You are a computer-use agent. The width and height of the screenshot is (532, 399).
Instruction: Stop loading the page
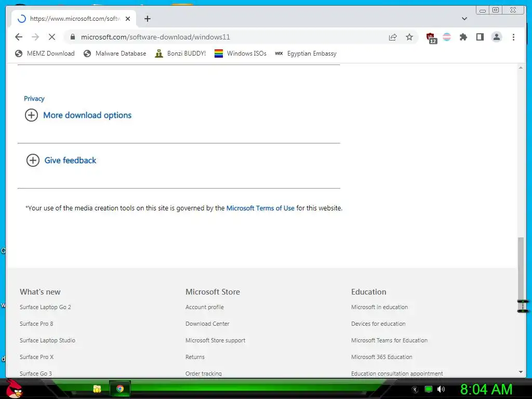52,37
